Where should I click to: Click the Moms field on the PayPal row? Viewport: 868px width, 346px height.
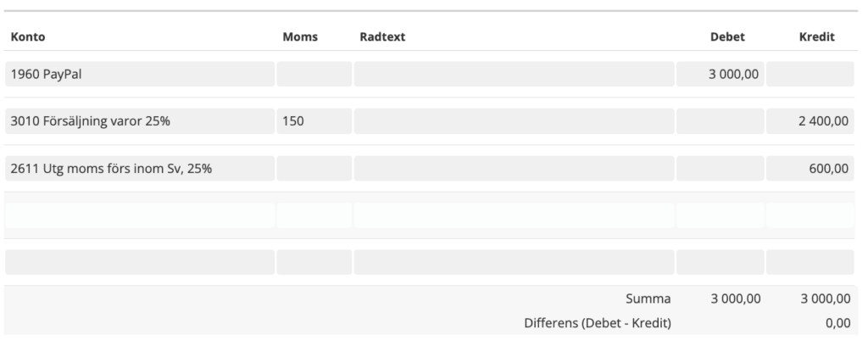313,74
